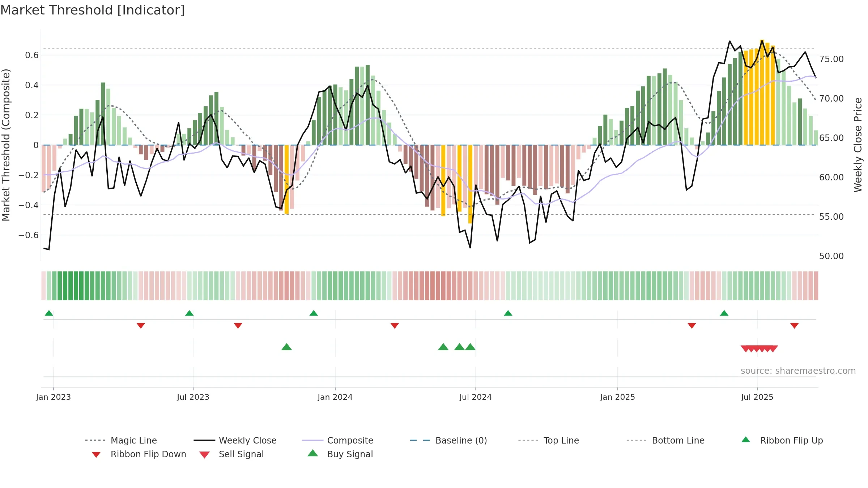Click the first ribbon flip down marker in 2023
Viewport: 868px width, 488px height.
pos(141,326)
